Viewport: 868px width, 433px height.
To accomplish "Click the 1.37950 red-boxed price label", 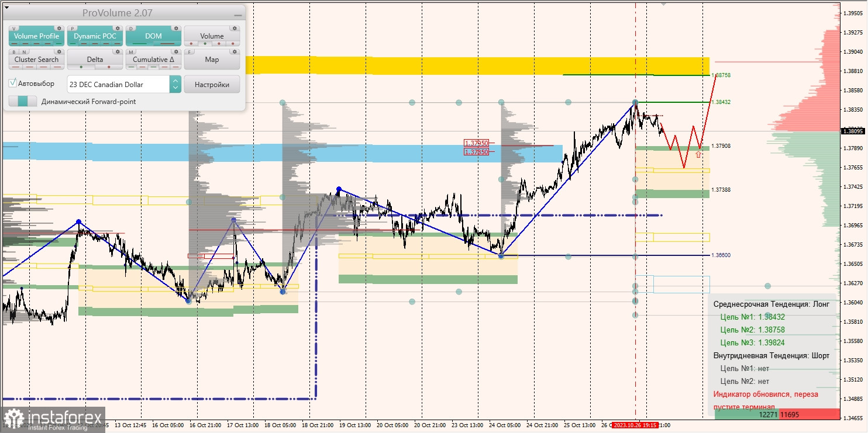I will pos(476,143).
